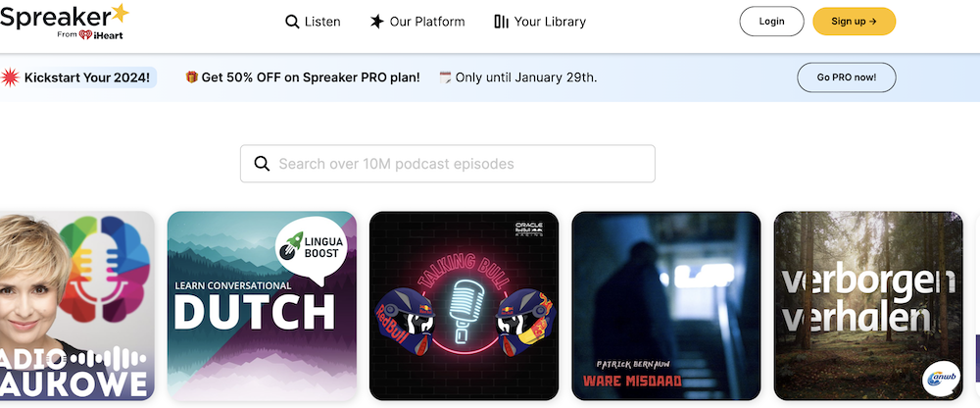Viewport: 980px width, 408px height.
Task: Focus the podcast episodes search box
Action: 448,164
